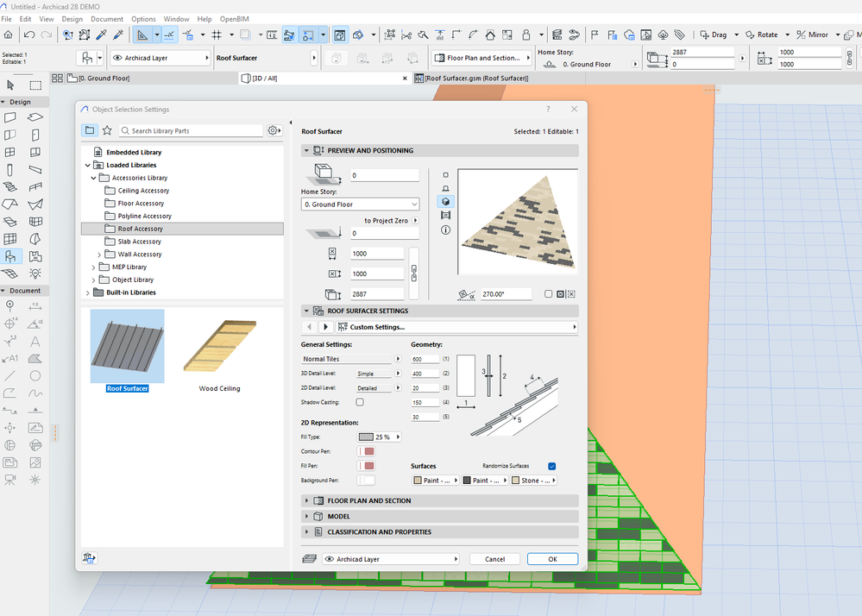Click load library icon at dialog bottom-left
The width and height of the screenshot is (862, 616).
(89, 558)
